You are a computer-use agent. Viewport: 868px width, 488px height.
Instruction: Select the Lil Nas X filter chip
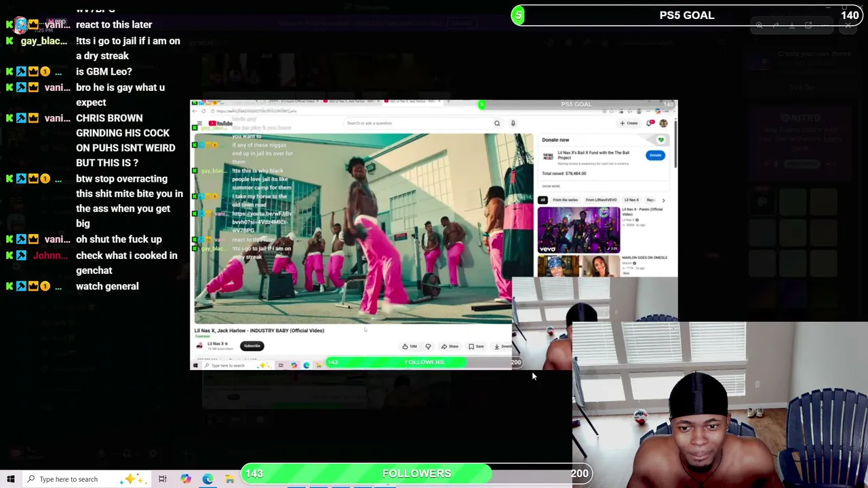631,200
